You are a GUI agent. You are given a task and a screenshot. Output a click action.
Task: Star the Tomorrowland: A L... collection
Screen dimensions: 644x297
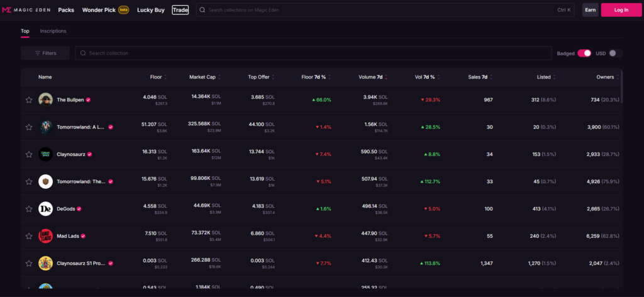click(x=29, y=127)
